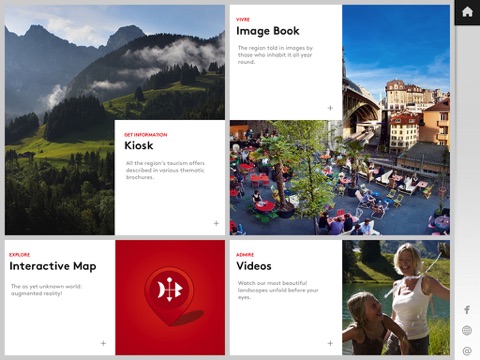Select the EXPLORE category label
The height and width of the screenshot is (360, 480).
19,255
